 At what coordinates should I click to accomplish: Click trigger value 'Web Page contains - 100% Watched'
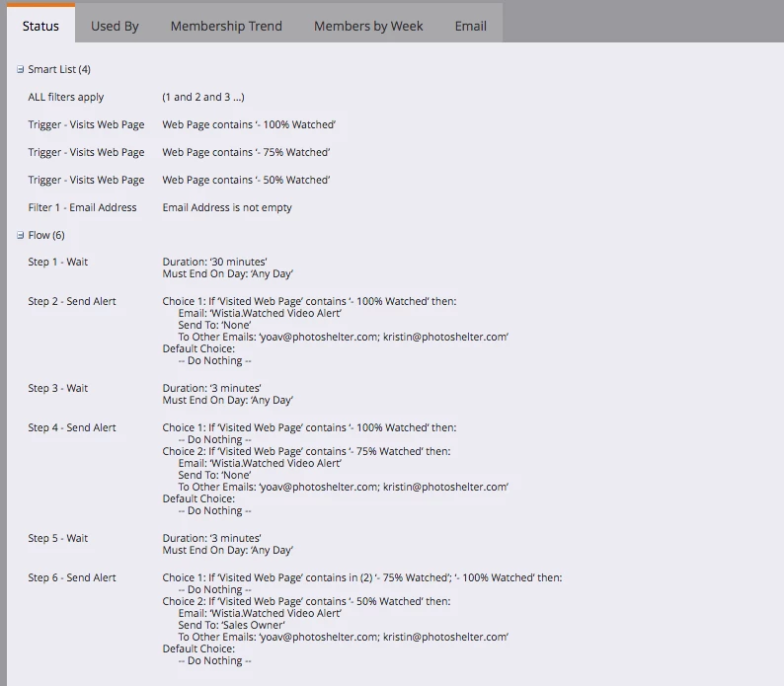(x=249, y=124)
